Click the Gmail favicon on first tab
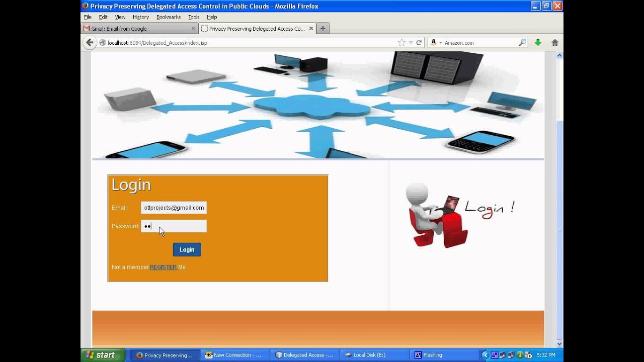This screenshot has width=644, height=362. click(87, 29)
